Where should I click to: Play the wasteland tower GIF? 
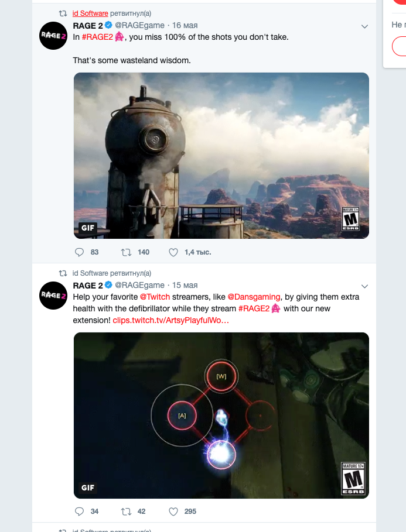point(221,155)
